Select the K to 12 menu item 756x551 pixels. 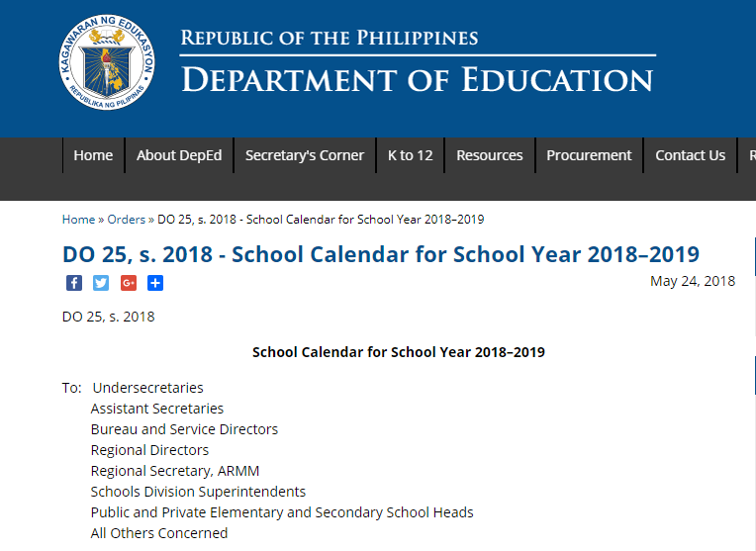(411, 155)
